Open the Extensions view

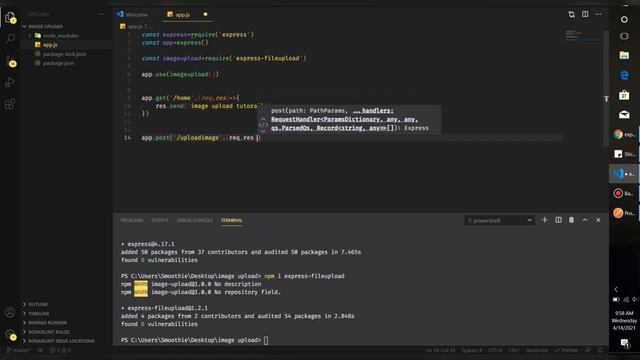click(10, 104)
